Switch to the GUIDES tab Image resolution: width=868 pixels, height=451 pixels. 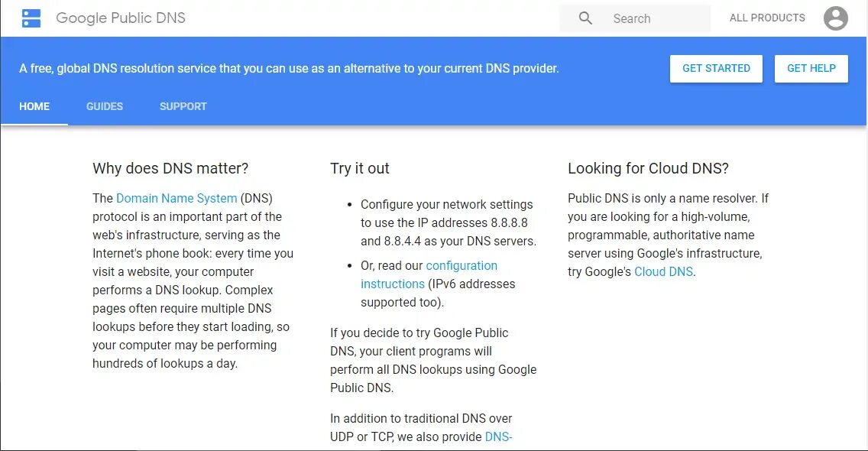[x=105, y=106]
